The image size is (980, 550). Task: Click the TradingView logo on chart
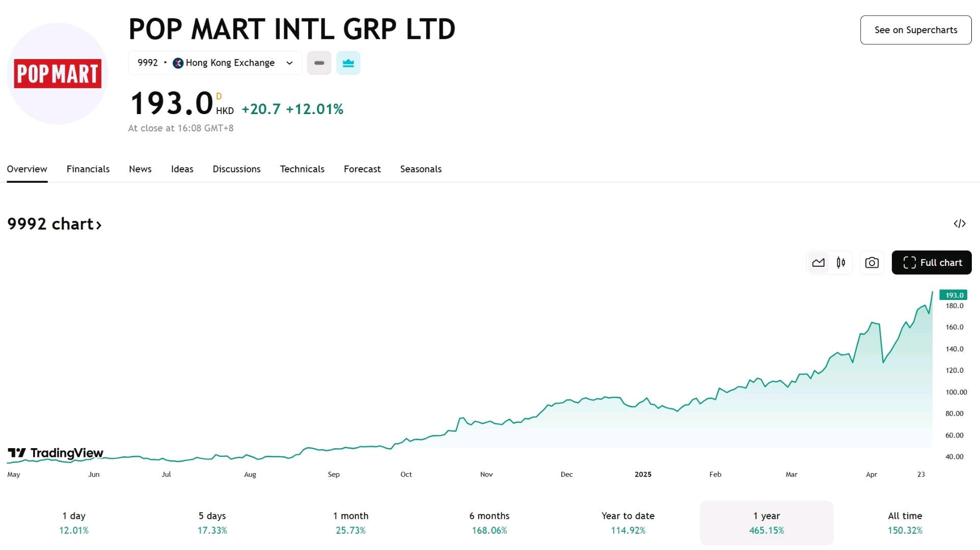click(56, 453)
